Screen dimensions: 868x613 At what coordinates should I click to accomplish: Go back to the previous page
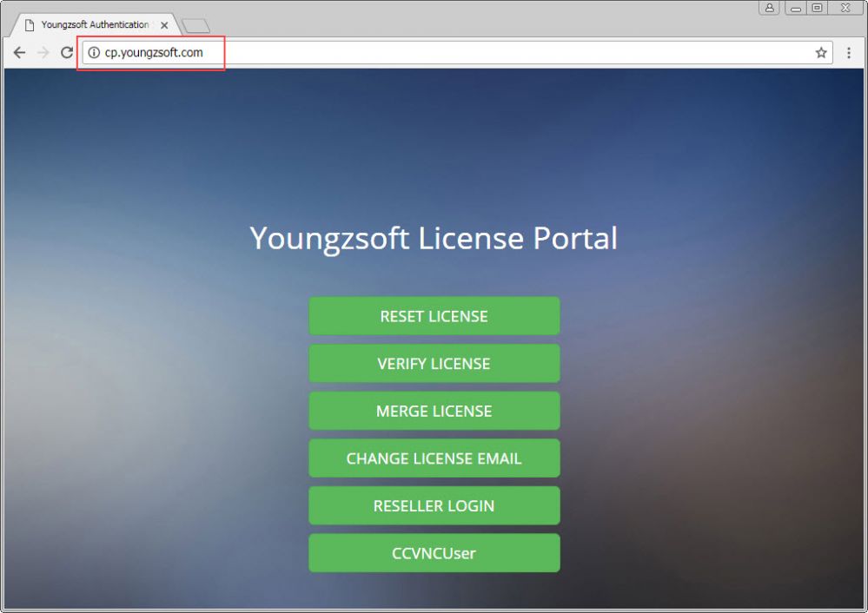(19, 53)
